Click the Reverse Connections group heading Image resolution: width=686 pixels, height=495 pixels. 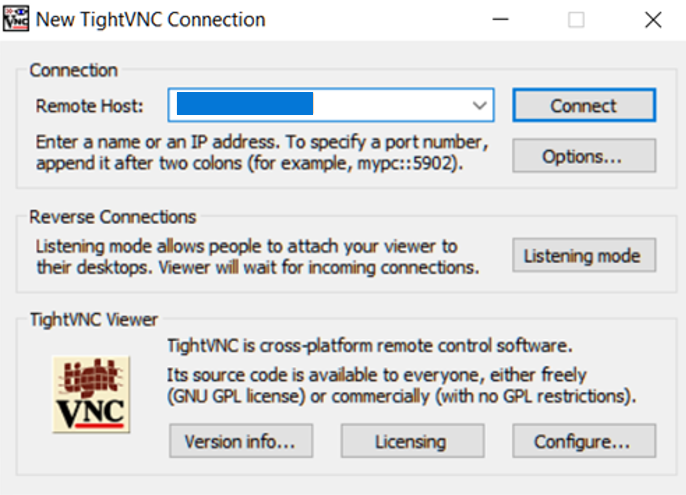[x=113, y=217]
